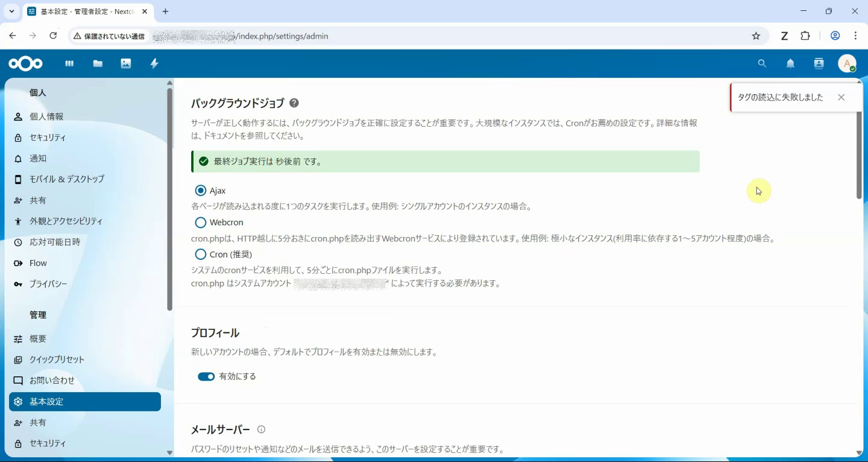Open help via the バックグラウンドジョブ question mark icon
This screenshot has width=868, height=462.
(294, 103)
